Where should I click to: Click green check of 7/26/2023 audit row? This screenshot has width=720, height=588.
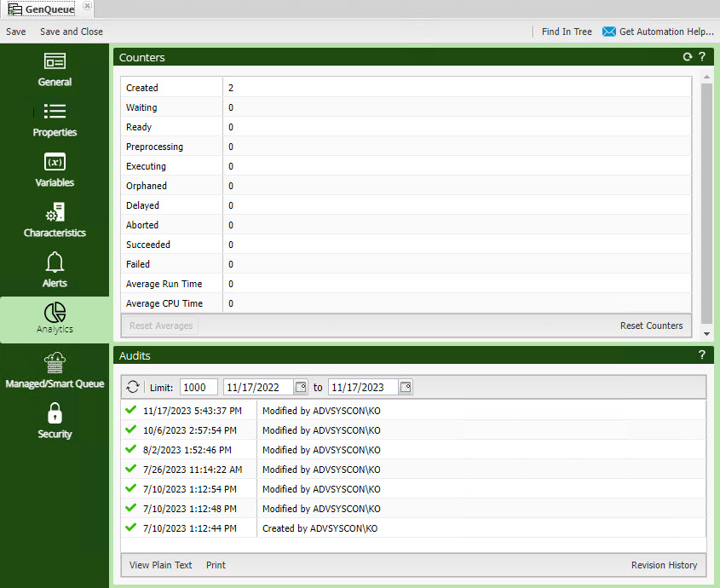(x=131, y=468)
